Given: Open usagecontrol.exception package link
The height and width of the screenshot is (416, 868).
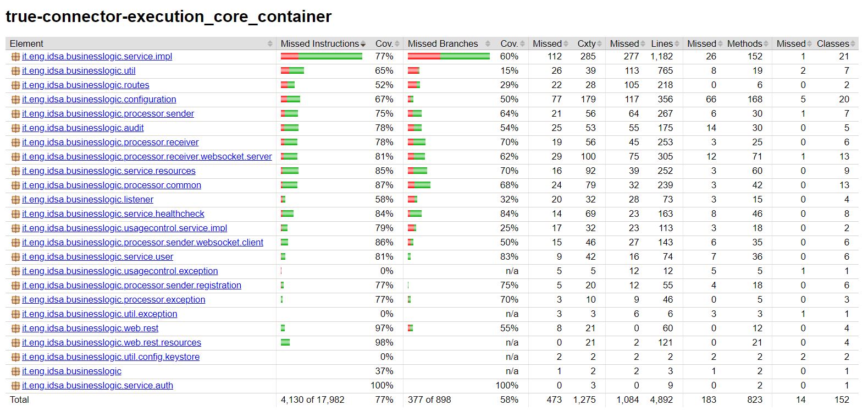Looking at the screenshot, I should (120, 271).
